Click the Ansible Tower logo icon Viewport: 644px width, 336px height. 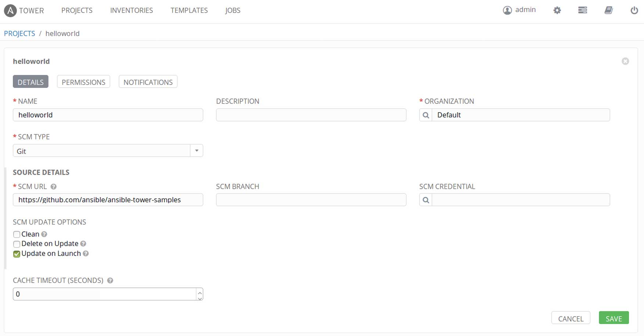click(x=10, y=11)
